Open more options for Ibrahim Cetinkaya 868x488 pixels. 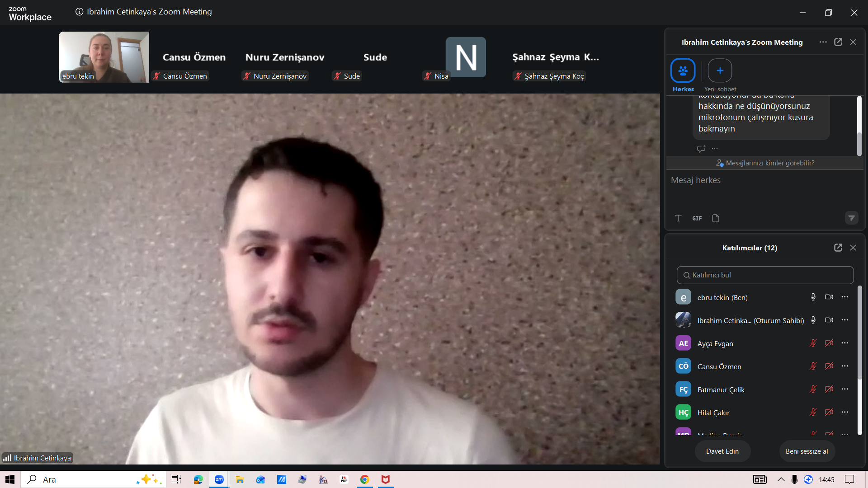pyautogui.click(x=844, y=320)
